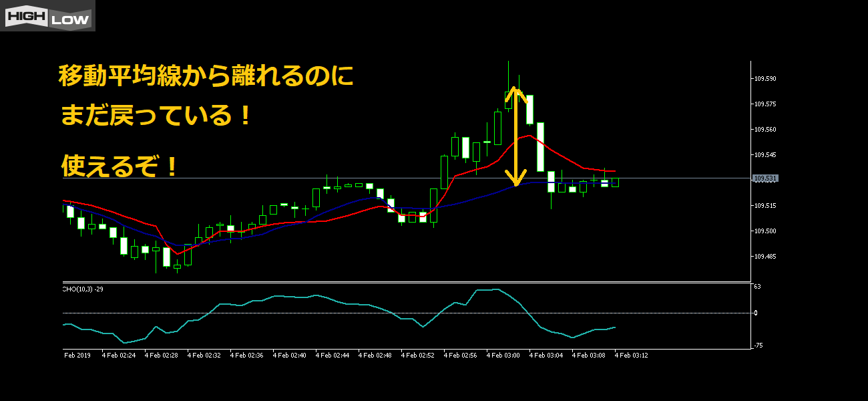
Task: Click the 4 Feb 02:44 time label
Action: 333,356
